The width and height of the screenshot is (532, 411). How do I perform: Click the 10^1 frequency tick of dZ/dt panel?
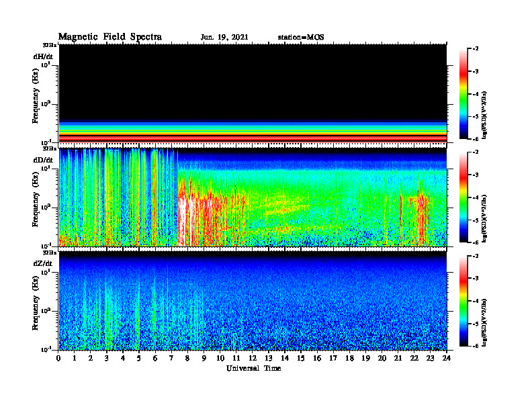[46, 272]
